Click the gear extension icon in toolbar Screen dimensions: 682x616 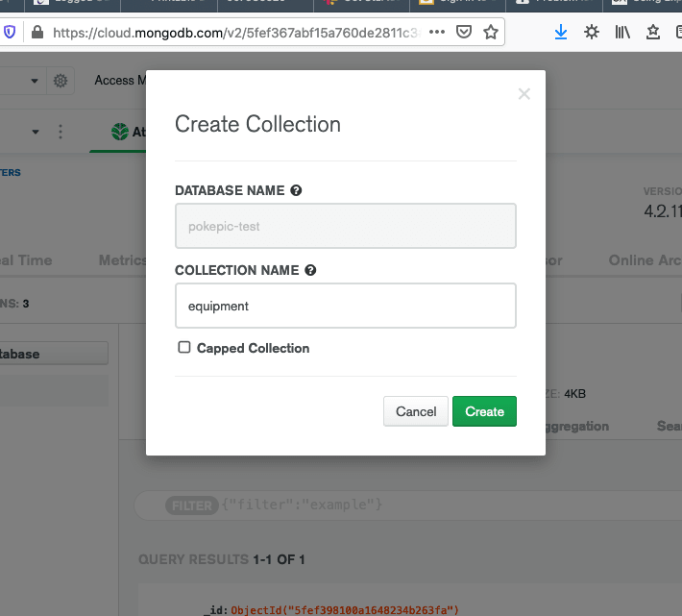592,32
